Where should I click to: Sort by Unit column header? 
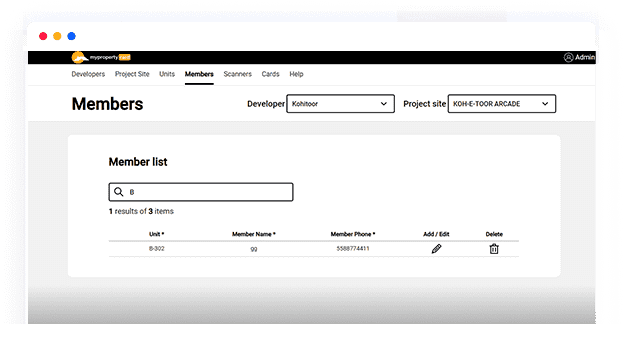coord(157,234)
